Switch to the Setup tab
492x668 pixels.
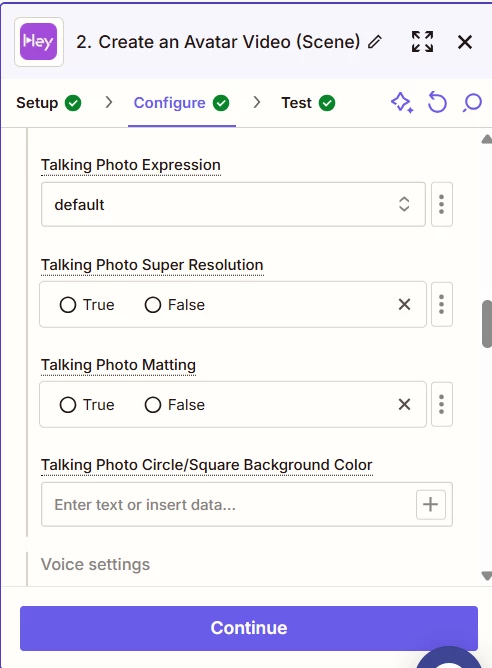49,103
